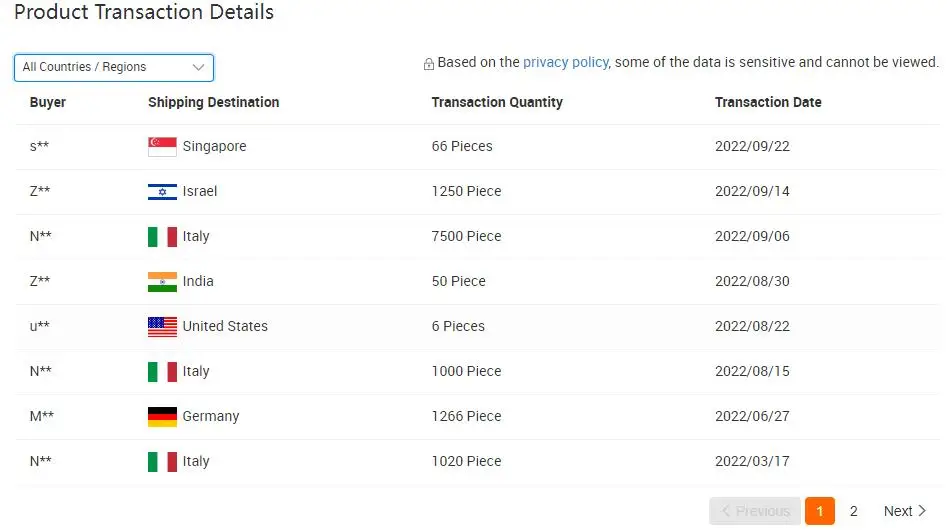Click the lock icon beside privacy notice
Viewport: 947px width, 530px height.
click(x=429, y=64)
